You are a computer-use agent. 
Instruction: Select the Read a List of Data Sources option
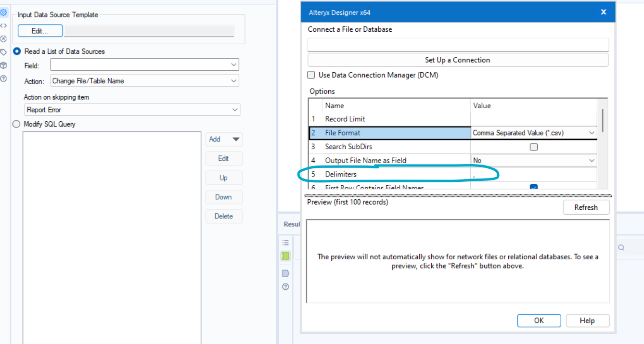click(17, 51)
